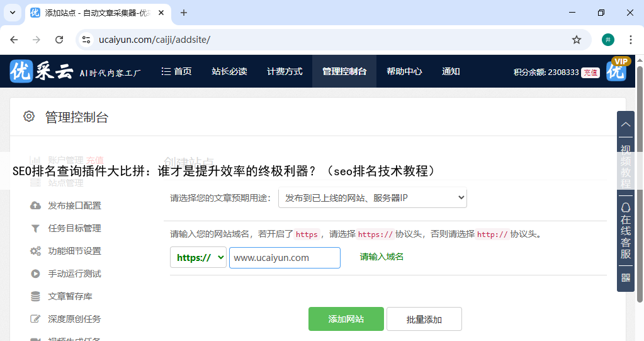
Task: Open the 文章预期用途 dropdown
Action: pos(372,198)
